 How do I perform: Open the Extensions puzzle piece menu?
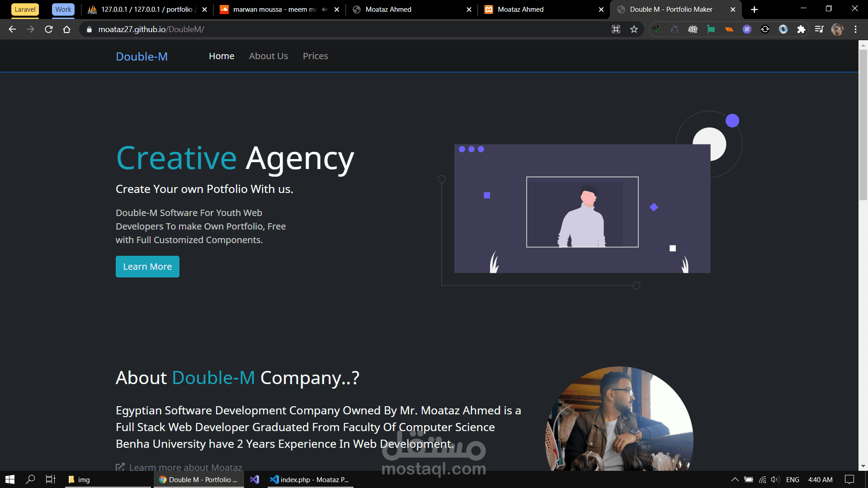[x=801, y=29]
